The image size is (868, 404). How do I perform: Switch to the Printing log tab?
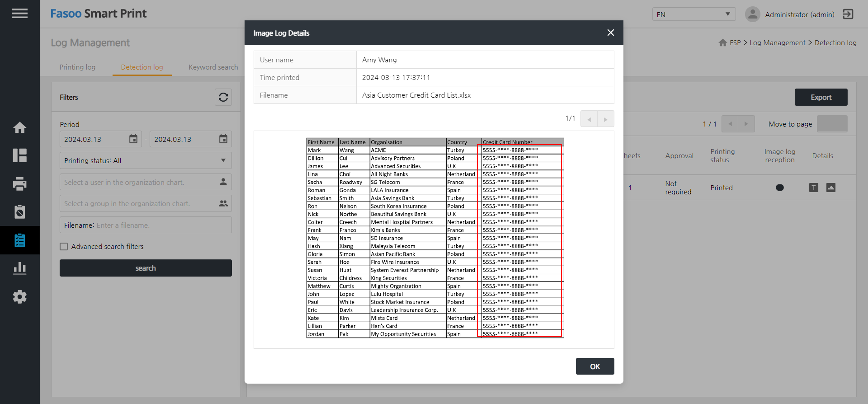(77, 67)
